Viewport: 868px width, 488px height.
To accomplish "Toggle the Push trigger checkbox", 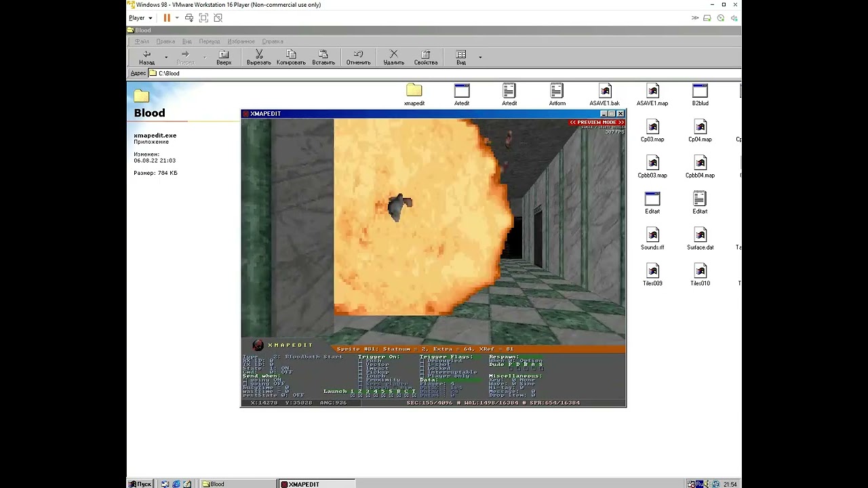I will 361,361.
